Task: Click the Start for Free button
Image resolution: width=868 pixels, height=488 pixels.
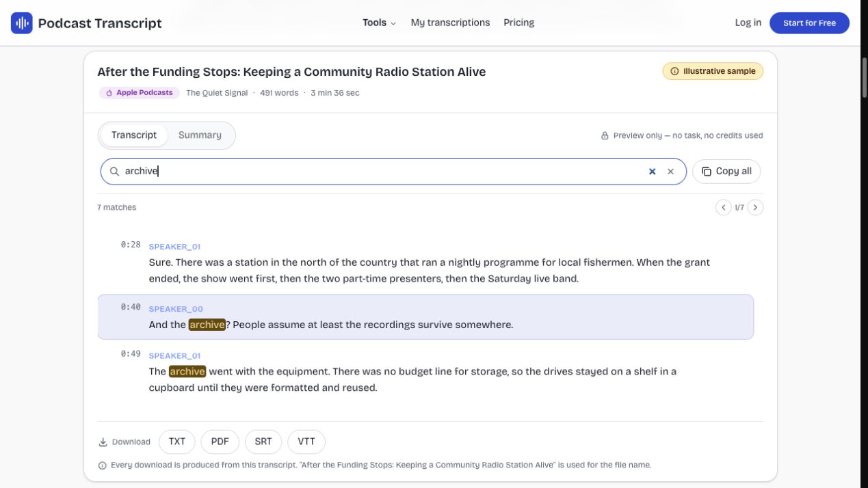Action: coord(809,23)
